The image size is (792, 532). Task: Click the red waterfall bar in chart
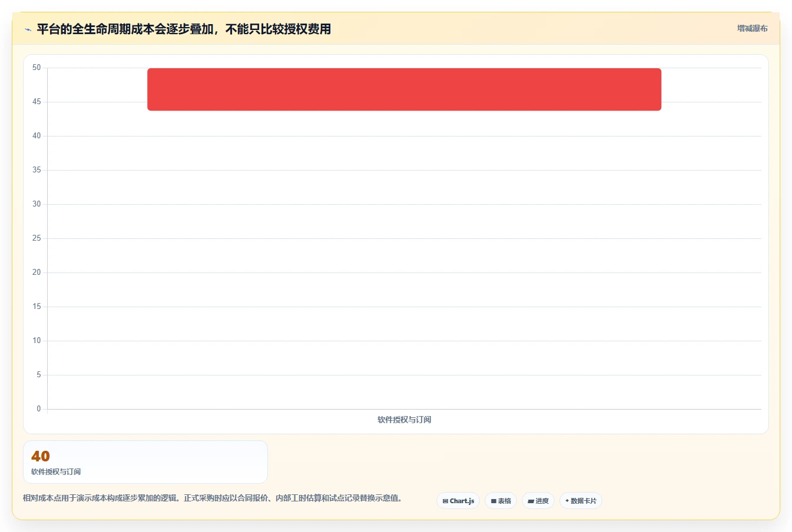click(404, 89)
